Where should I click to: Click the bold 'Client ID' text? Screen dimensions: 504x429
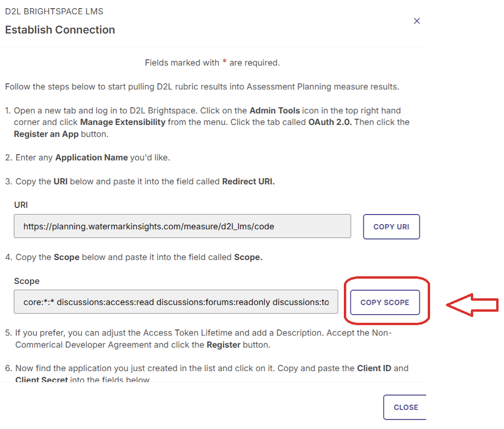(x=374, y=368)
